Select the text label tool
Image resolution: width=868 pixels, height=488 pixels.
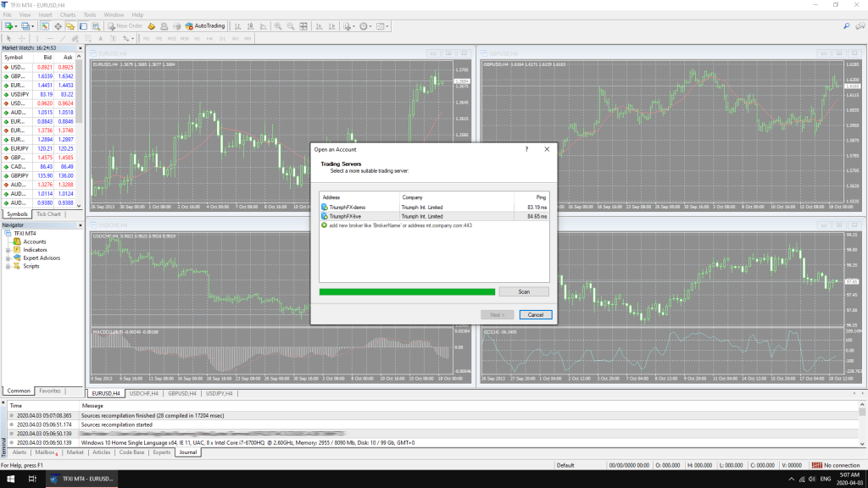coord(114,39)
